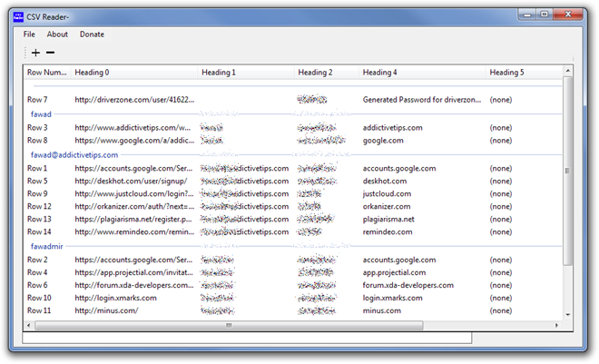Click the plagiarisma.net cell
Screen dimensions: 599x364
388,220
